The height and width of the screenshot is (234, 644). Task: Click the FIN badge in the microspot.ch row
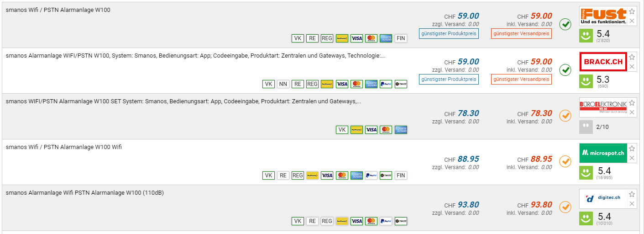[401, 175]
